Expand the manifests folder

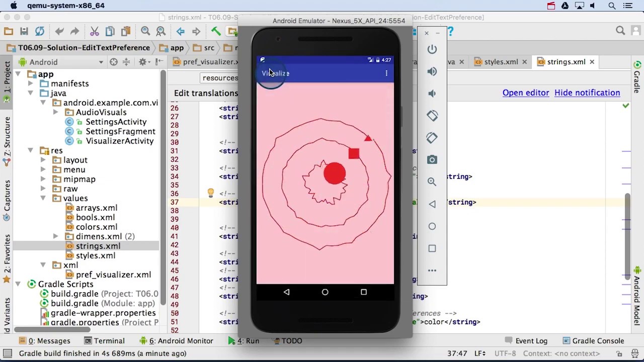[x=30, y=83]
